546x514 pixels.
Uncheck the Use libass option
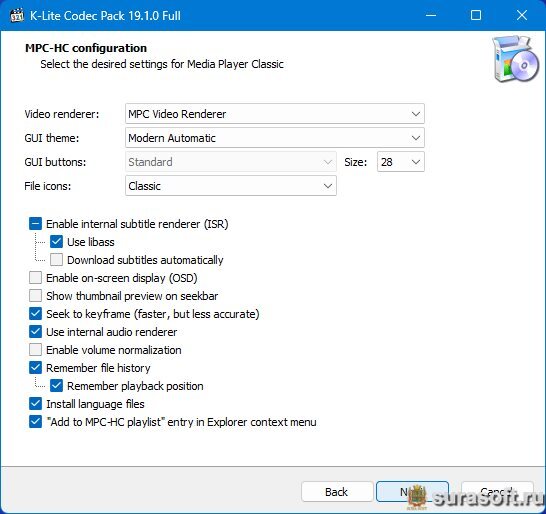click(x=56, y=242)
